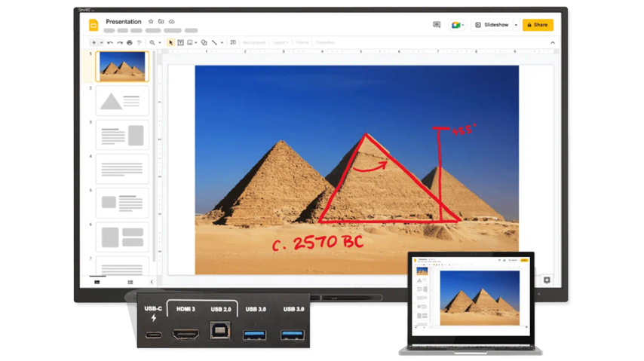The image size is (644, 361).
Task: Select slide 4 thumbnail in filmstrip
Action: point(122,169)
